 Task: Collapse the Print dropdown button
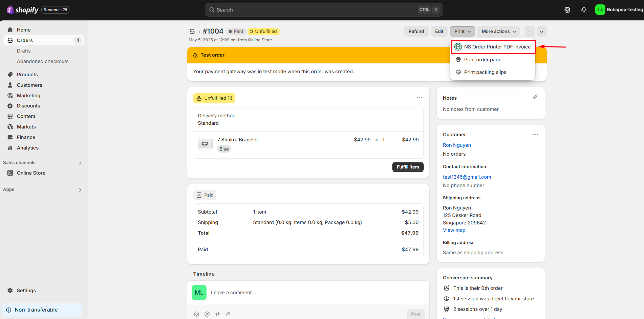coord(462,32)
